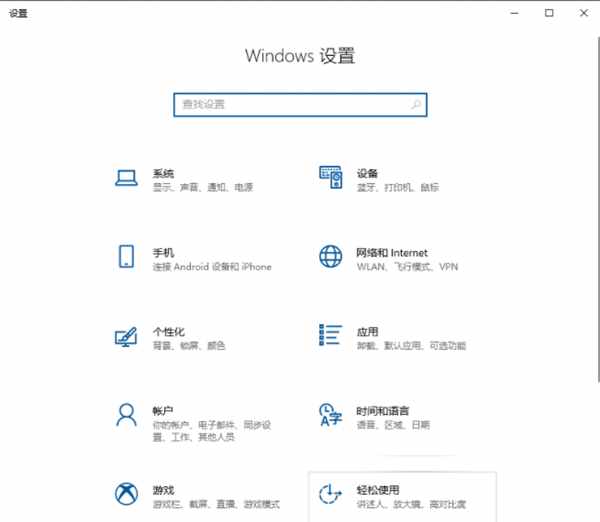Click the '背景、锁屏、颜色' description
The width and height of the screenshot is (600, 522).
(x=189, y=346)
